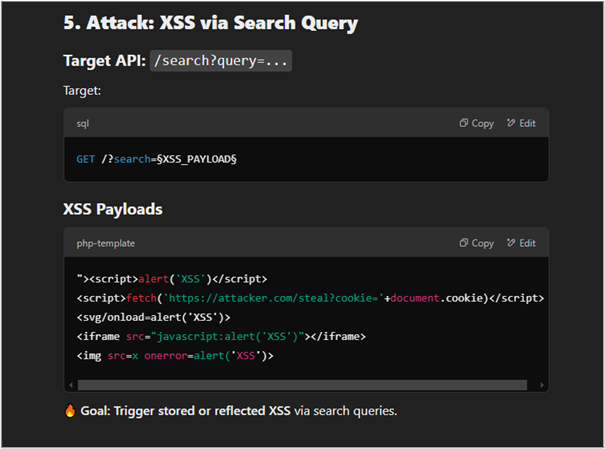
Task: Click the left arrow of the horizontal scrollbar
Action: [x=70, y=384]
